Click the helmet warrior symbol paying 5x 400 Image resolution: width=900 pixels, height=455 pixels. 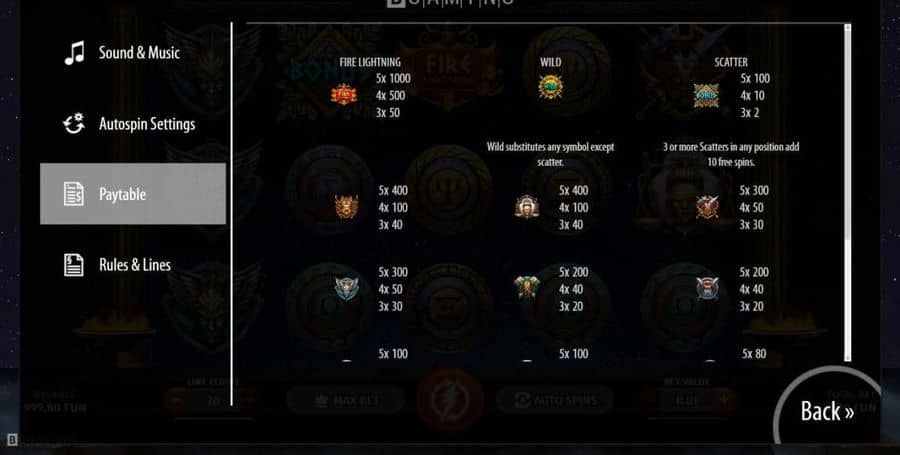click(527, 207)
